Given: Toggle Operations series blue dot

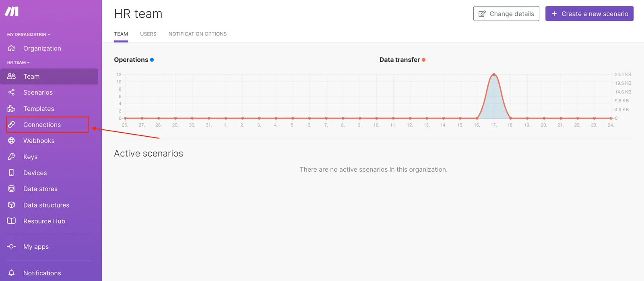Looking at the screenshot, I should pyautogui.click(x=152, y=60).
